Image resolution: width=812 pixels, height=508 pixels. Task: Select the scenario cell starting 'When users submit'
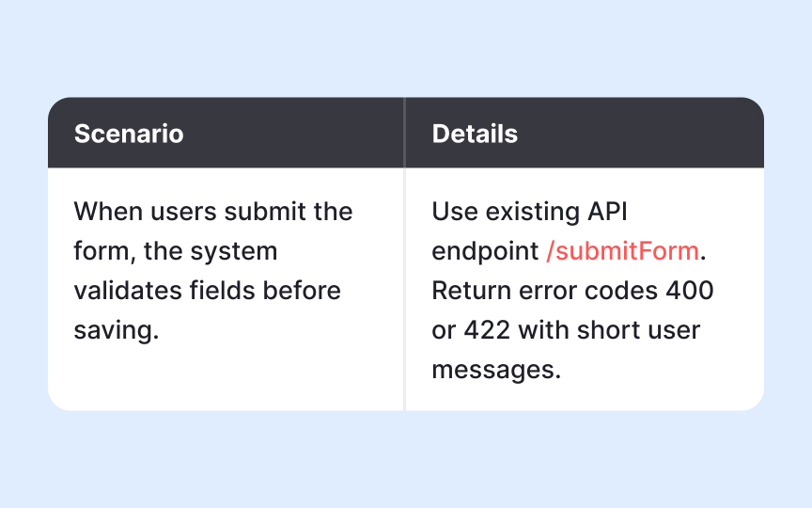pos(213,271)
